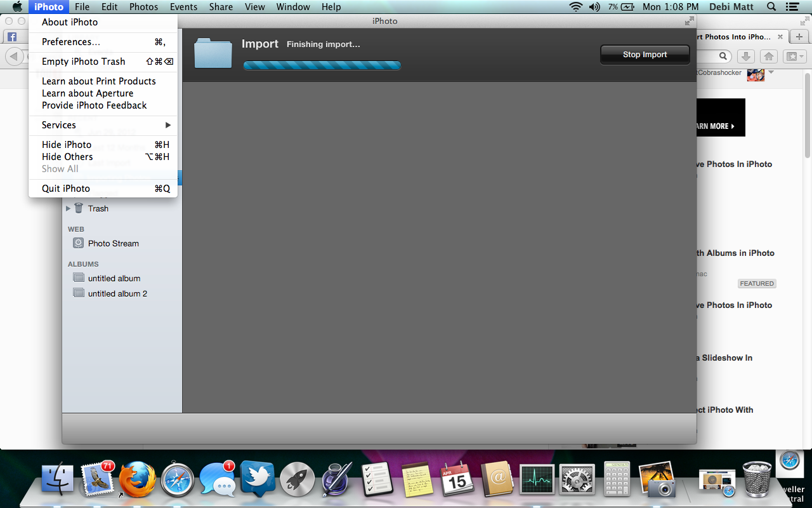Open Notes from the Dock
This screenshot has width=812, height=508.
pos(417,479)
